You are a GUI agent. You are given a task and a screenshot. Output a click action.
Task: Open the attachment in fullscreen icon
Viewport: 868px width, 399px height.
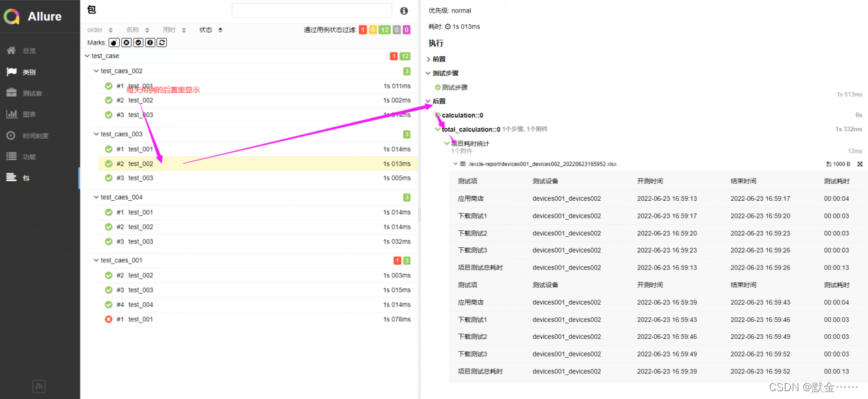click(859, 164)
